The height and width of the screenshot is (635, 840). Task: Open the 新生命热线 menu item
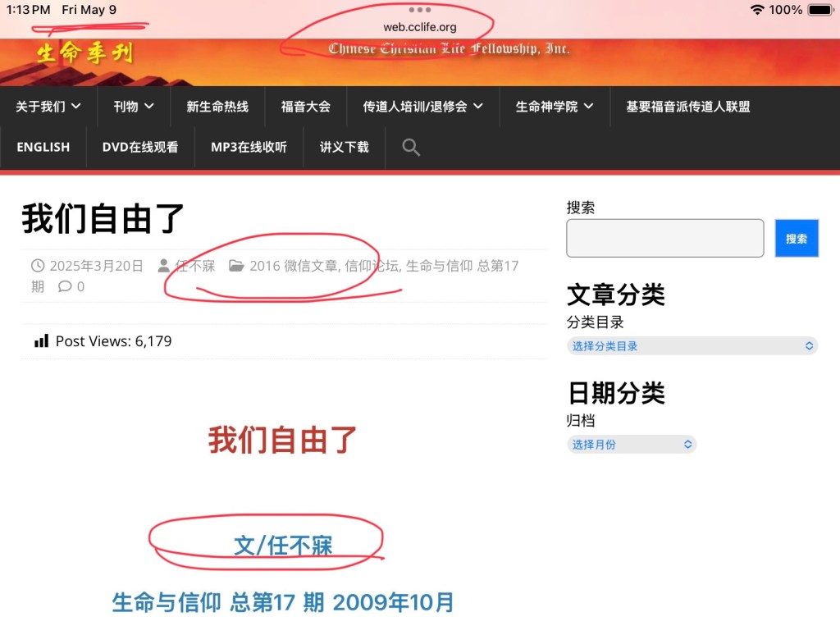217,107
